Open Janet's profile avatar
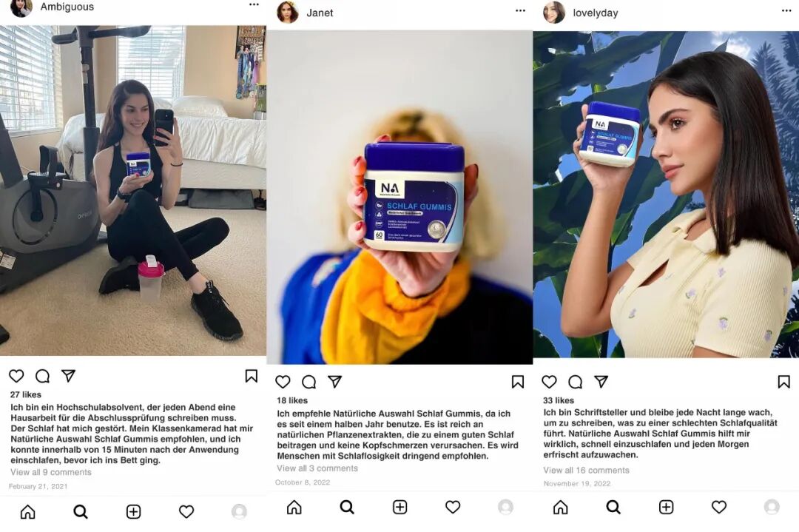Image resolution: width=799 pixels, height=532 pixels. (287, 13)
